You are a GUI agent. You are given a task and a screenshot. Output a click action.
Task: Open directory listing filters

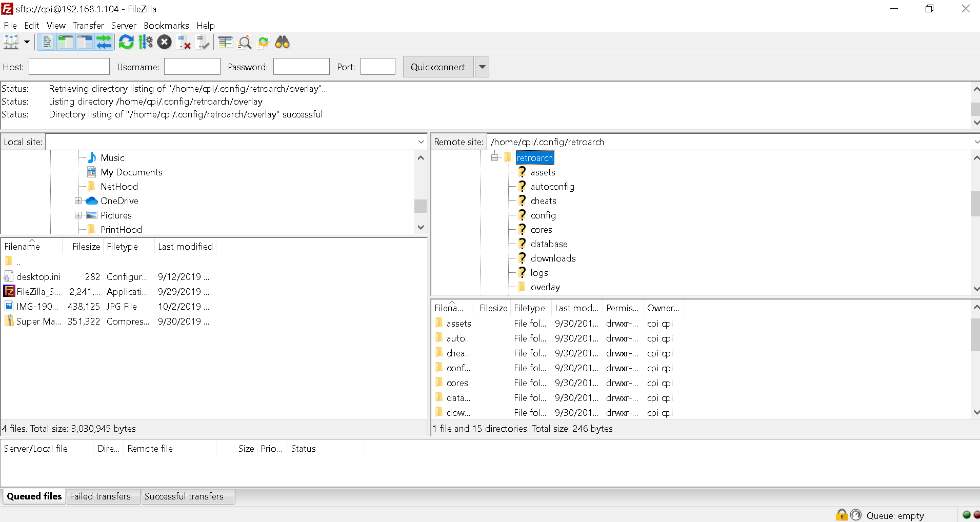[226, 42]
